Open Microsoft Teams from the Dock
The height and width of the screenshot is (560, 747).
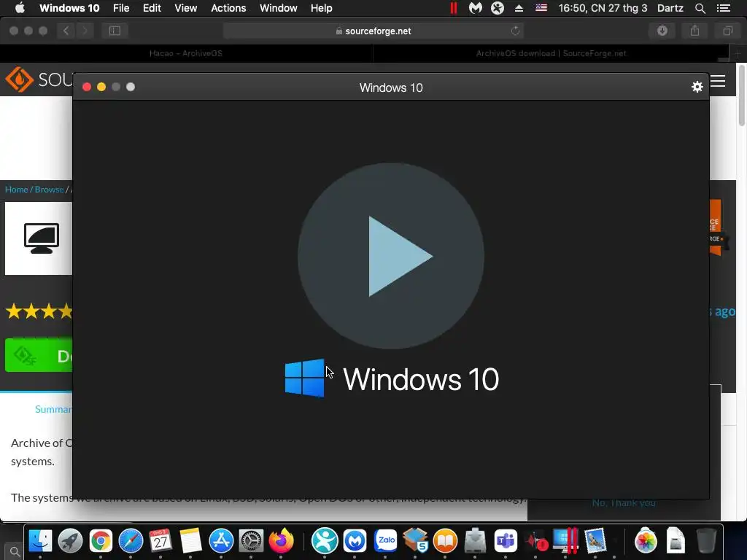[506, 541]
